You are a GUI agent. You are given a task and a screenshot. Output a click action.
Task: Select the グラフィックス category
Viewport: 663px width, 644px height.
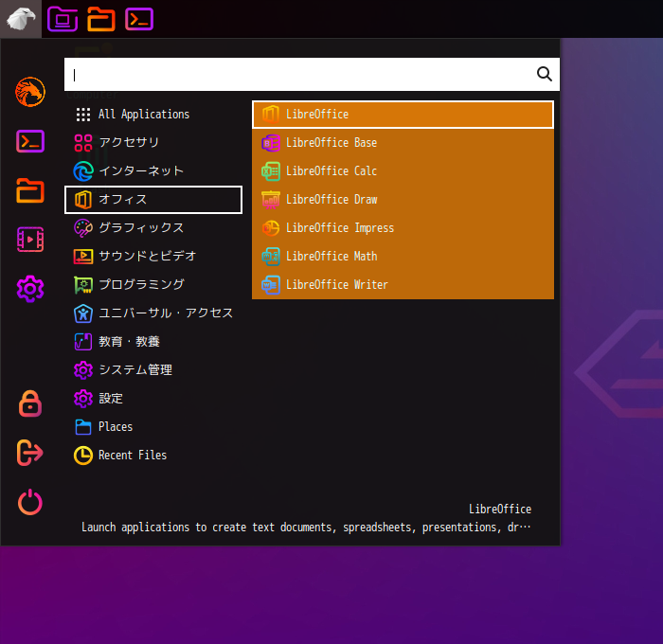tap(153, 228)
